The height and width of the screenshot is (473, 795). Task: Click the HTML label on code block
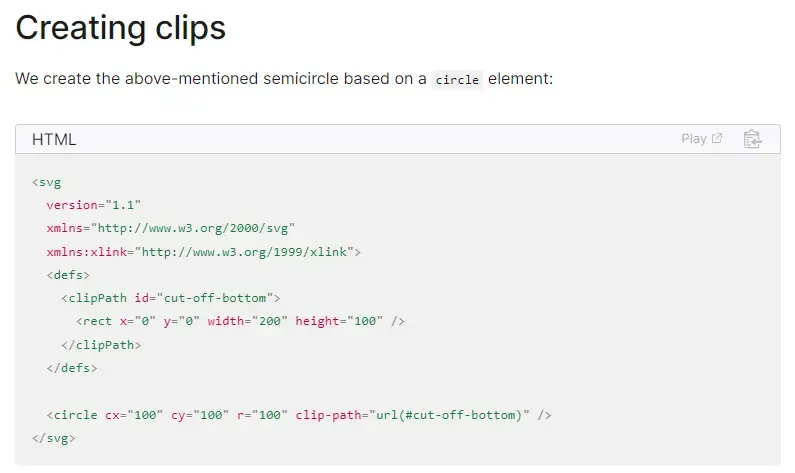54,139
